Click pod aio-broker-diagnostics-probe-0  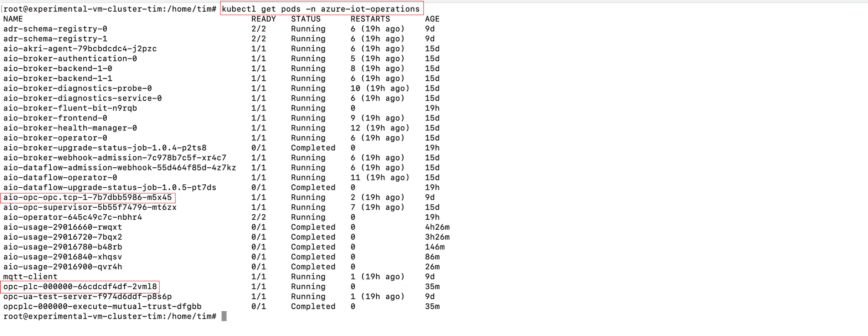coord(78,88)
